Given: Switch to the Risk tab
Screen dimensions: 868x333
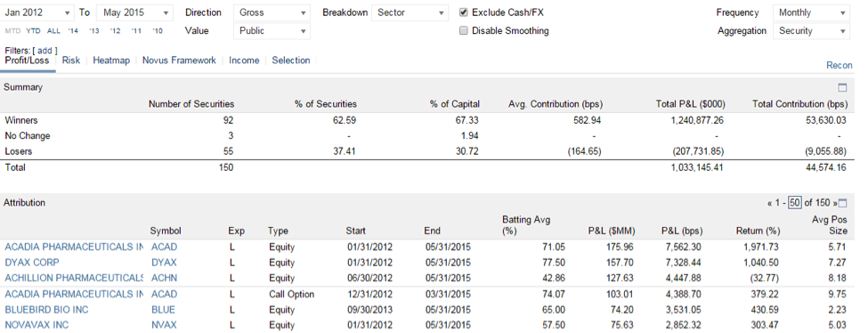Looking at the screenshot, I should point(71,61).
